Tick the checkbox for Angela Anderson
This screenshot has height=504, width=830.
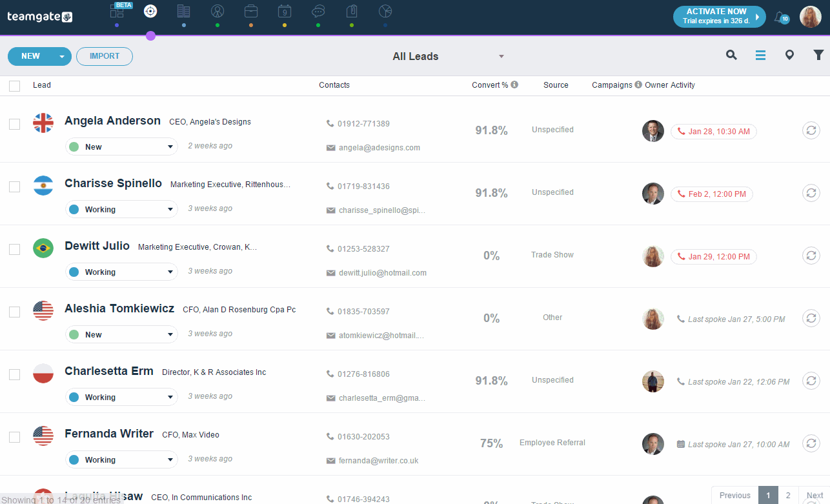(15, 125)
